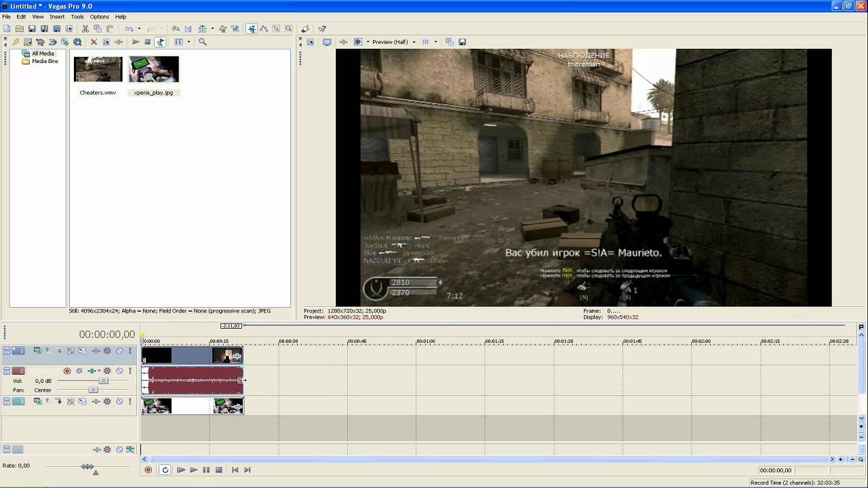The width and height of the screenshot is (868, 488).
Task: Toggle Split Screen View in preview
Action: point(358,42)
